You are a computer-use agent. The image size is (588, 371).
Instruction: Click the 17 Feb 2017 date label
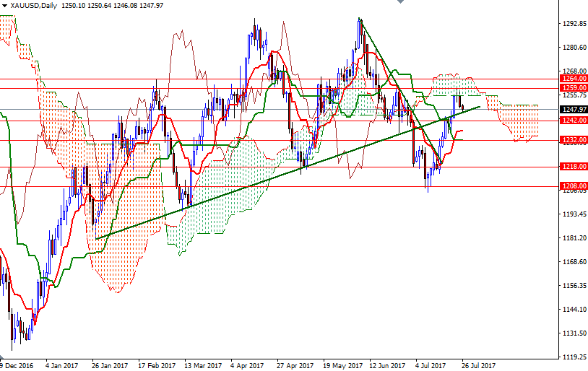[156, 366]
